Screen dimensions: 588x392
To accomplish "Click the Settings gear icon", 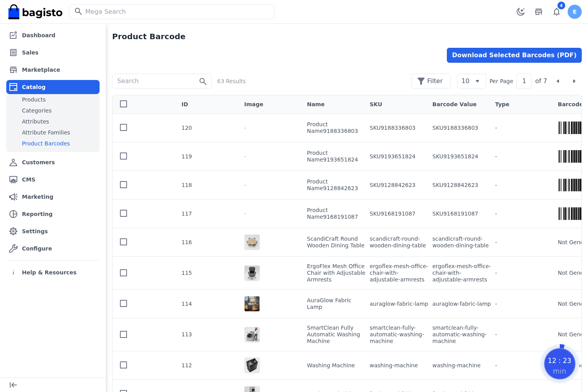I will pos(13,231).
